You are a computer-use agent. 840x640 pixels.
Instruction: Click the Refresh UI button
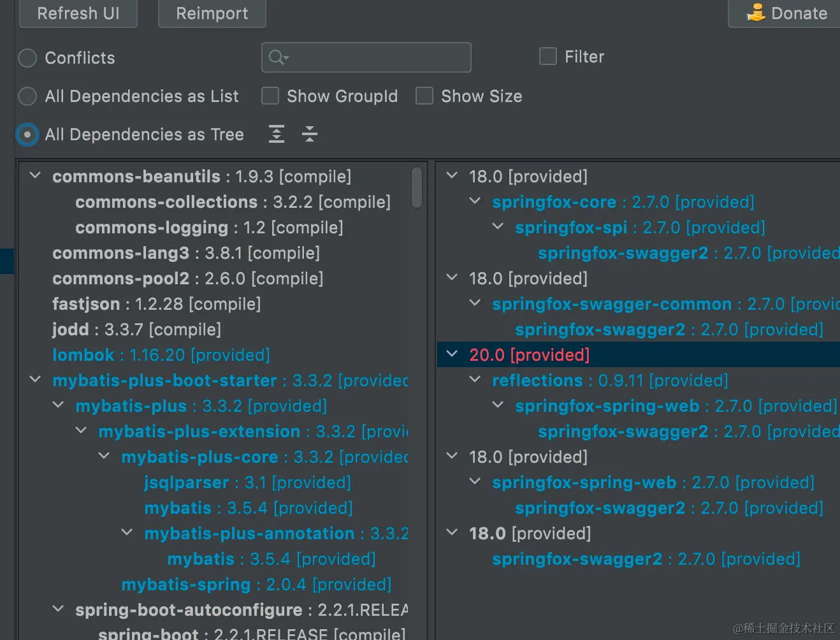[78, 13]
